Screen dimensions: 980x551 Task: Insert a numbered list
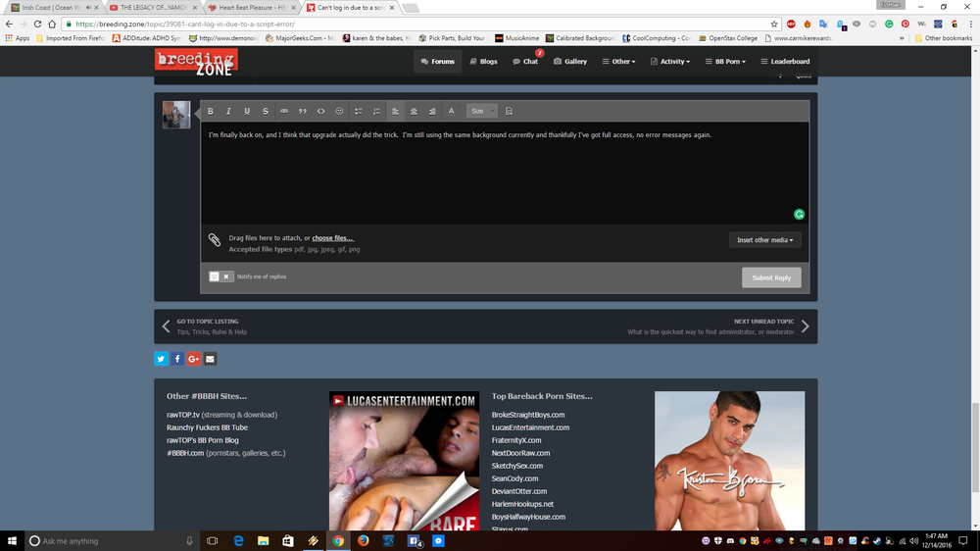(x=376, y=112)
